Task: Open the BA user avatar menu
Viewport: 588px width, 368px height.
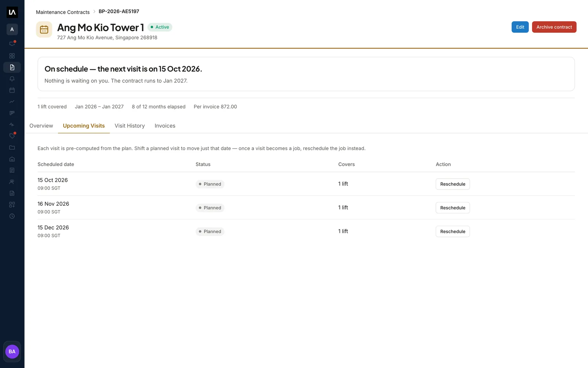Action: tap(12, 351)
